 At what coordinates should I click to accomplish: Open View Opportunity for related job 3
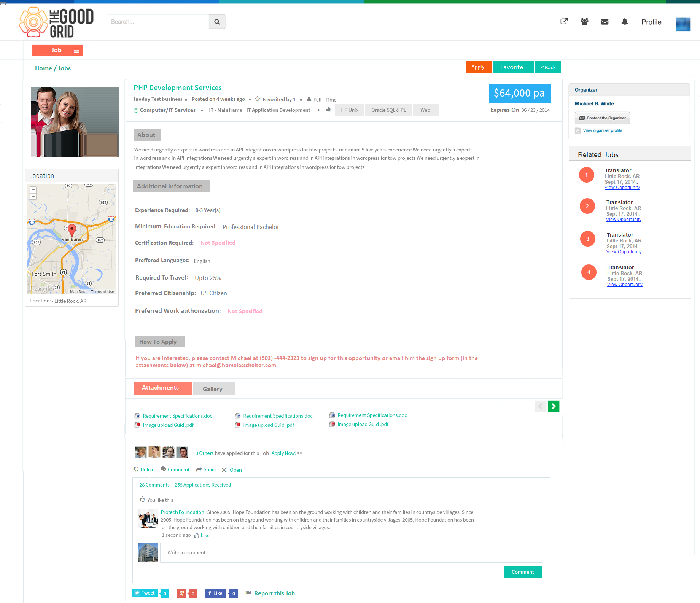click(624, 252)
